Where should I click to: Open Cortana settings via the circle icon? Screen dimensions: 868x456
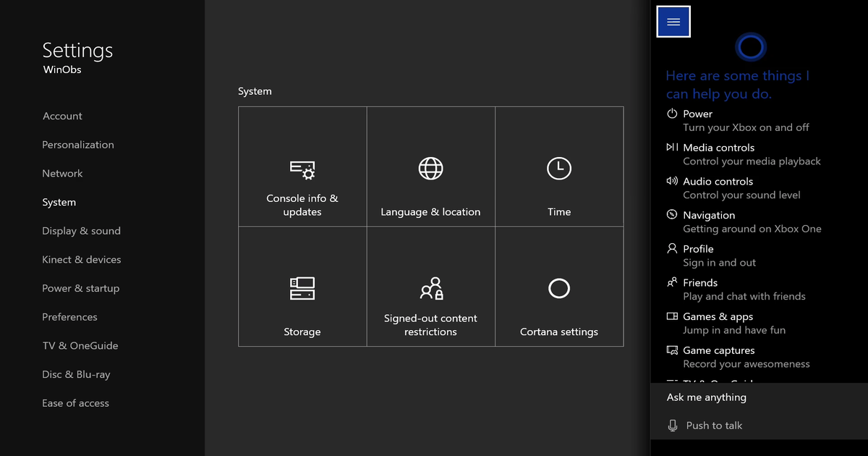[558, 289]
